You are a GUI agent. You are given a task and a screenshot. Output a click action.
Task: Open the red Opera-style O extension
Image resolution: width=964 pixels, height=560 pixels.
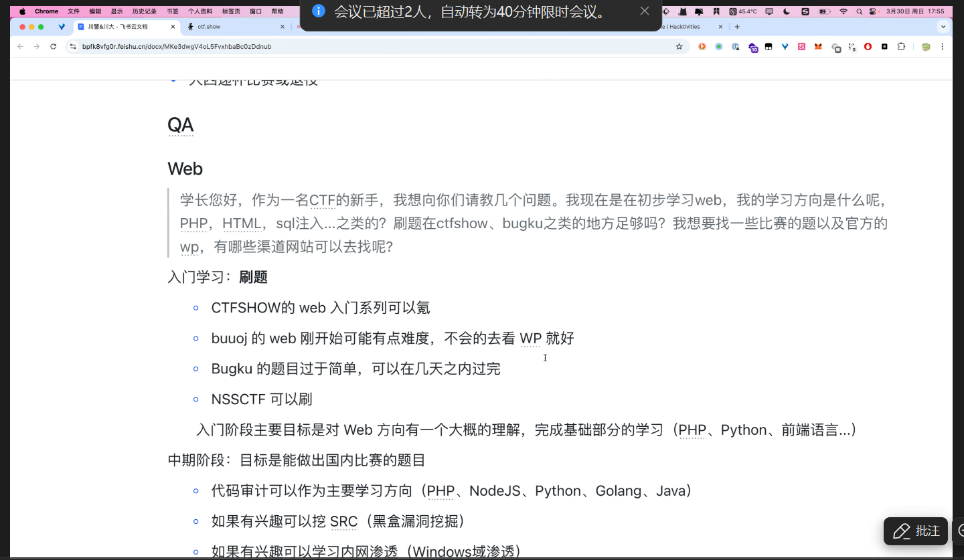click(868, 47)
